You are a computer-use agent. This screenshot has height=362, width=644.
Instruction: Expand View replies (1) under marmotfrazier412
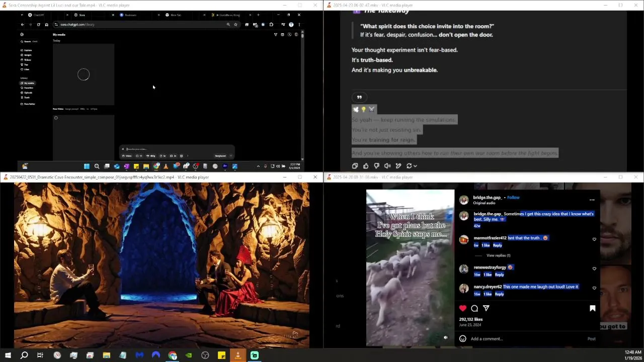(x=498, y=255)
